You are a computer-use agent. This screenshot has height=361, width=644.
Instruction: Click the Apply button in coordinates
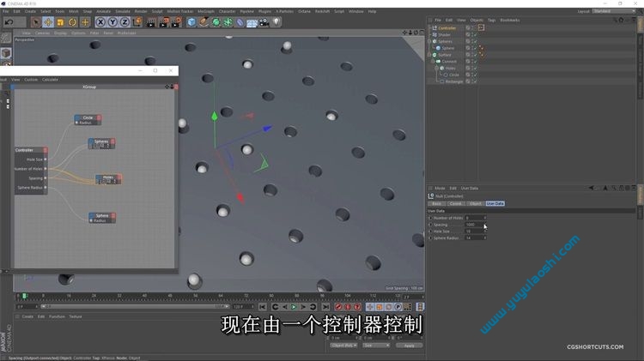pos(409,346)
